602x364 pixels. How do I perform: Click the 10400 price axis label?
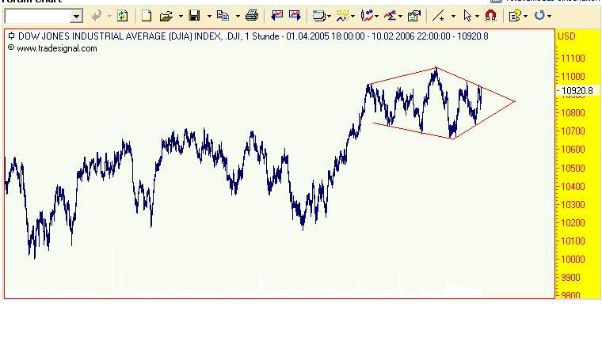point(573,187)
